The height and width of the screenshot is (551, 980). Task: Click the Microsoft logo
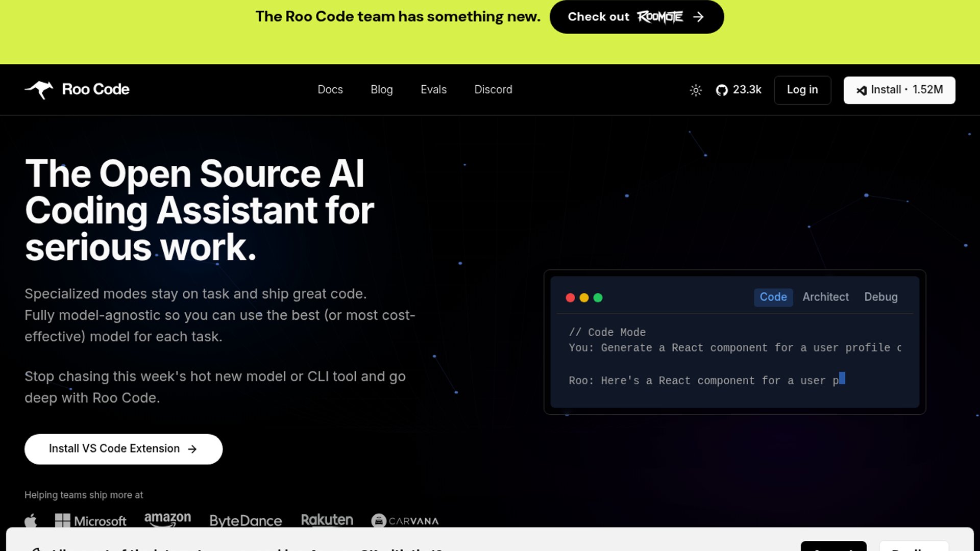[x=91, y=520]
